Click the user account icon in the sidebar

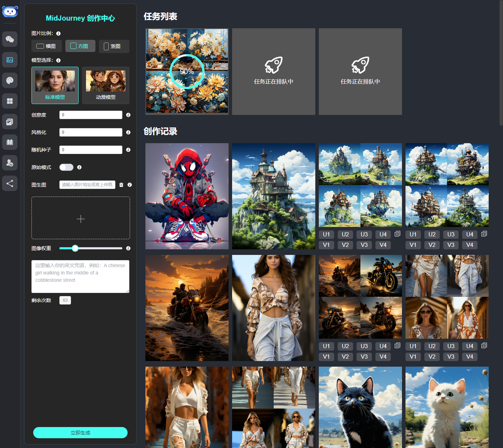pyautogui.click(x=10, y=163)
